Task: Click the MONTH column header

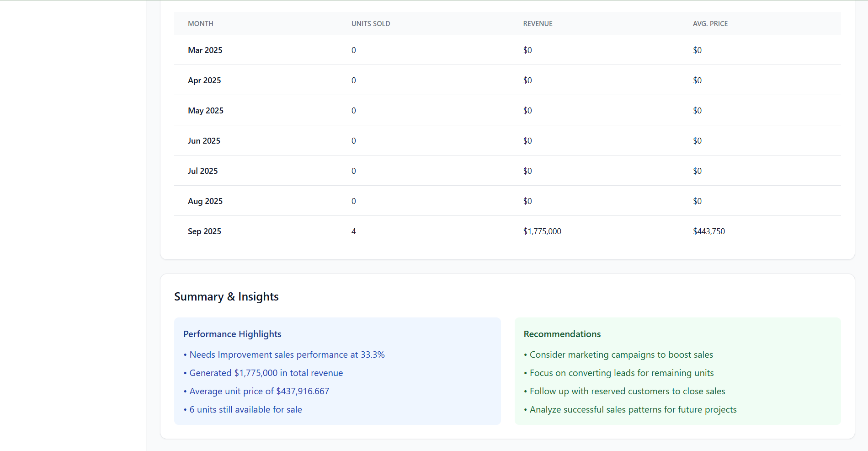Action: click(200, 24)
